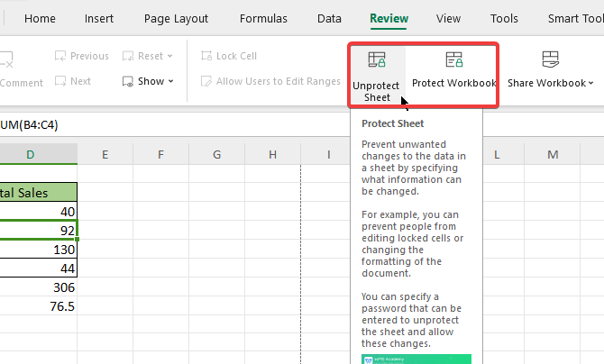
Task: Select the cell with value 306
Action: click(39, 287)
